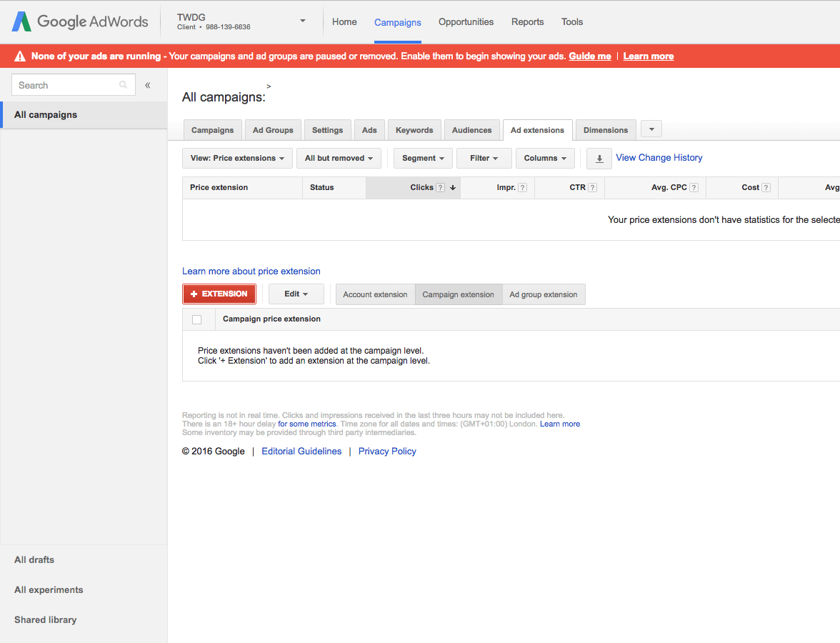Click Learn more about price extension

point(251,271)
